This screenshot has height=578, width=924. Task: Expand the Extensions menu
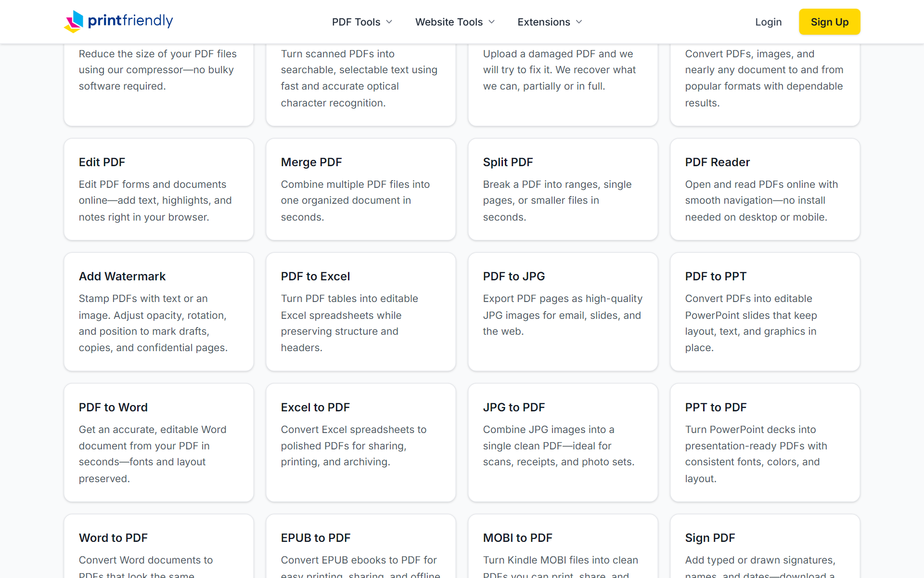coord(550,22)
